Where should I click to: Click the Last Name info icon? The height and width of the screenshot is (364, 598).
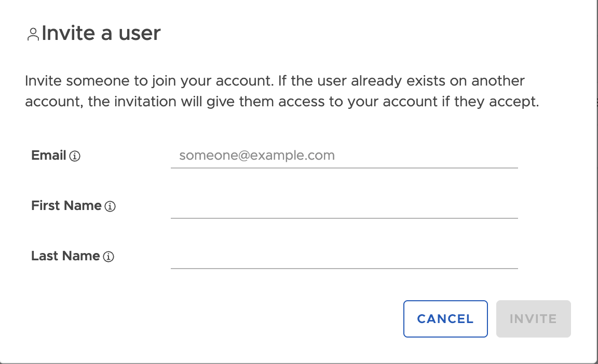[108, 256]
